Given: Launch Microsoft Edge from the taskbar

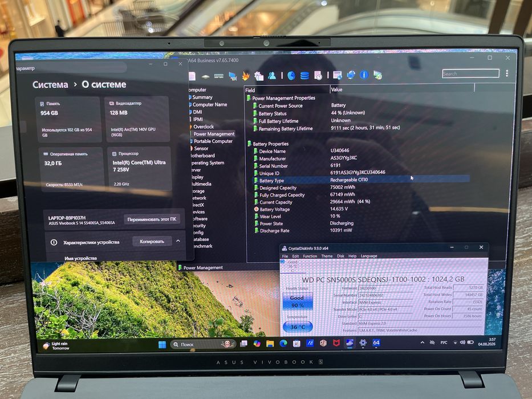Looking at the screenshot, I should point(283,344).
